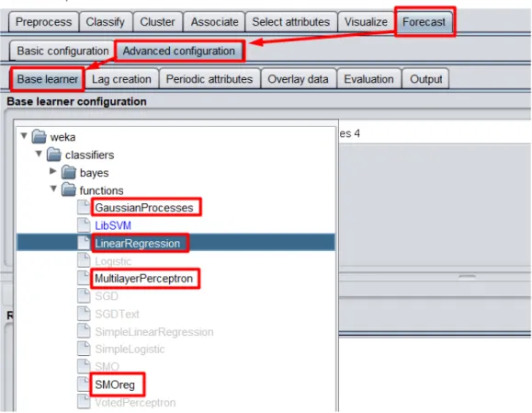
Task: Choose LinearRegression in the tree
Action: click(138, 243)
